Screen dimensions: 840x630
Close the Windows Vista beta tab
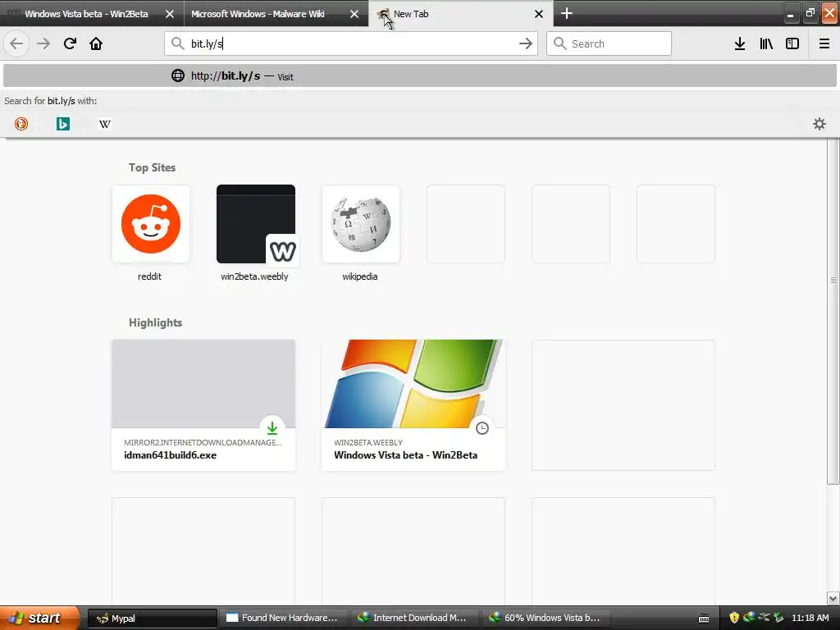[x=169, y=14]
